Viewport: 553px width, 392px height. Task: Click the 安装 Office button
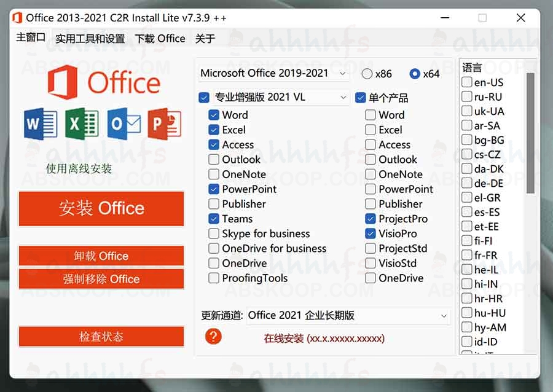click(x=101, y=209)
